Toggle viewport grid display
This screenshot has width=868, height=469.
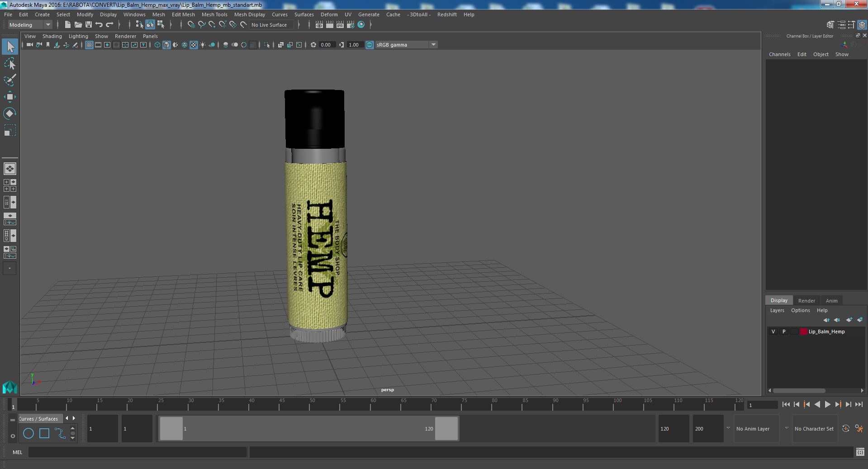89,45
